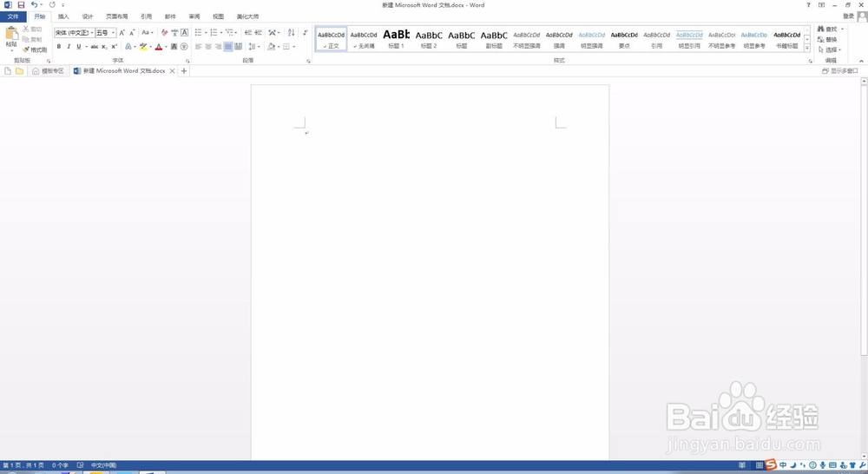Apply yellow text highlight color
Viewport: 868px width, 474px height.
(143, 47)
